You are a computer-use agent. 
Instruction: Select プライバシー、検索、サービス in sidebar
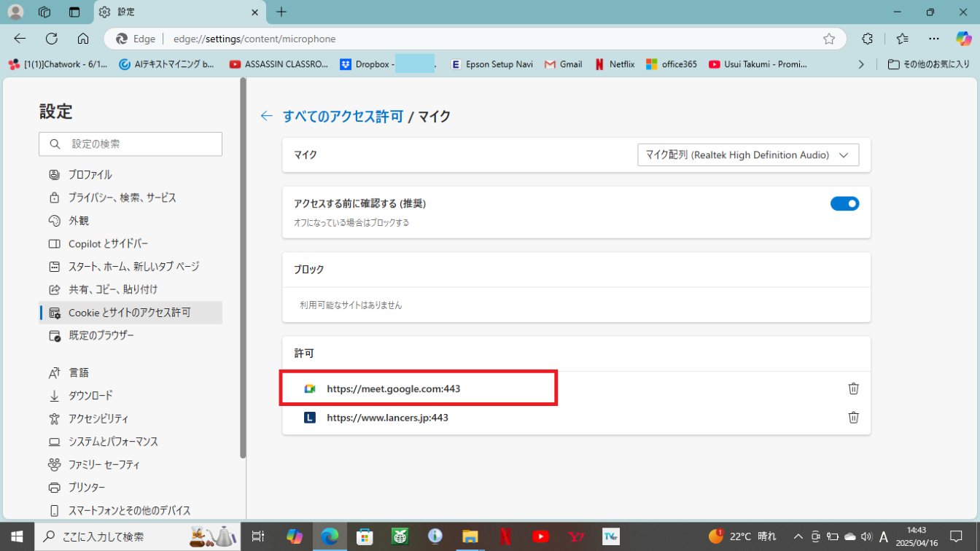[122, 198]
